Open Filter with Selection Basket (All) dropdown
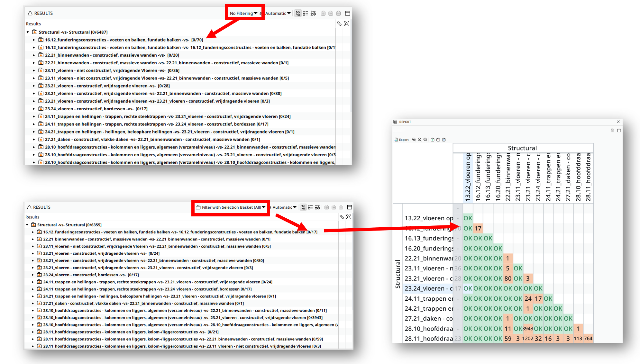 pos(231,207)
